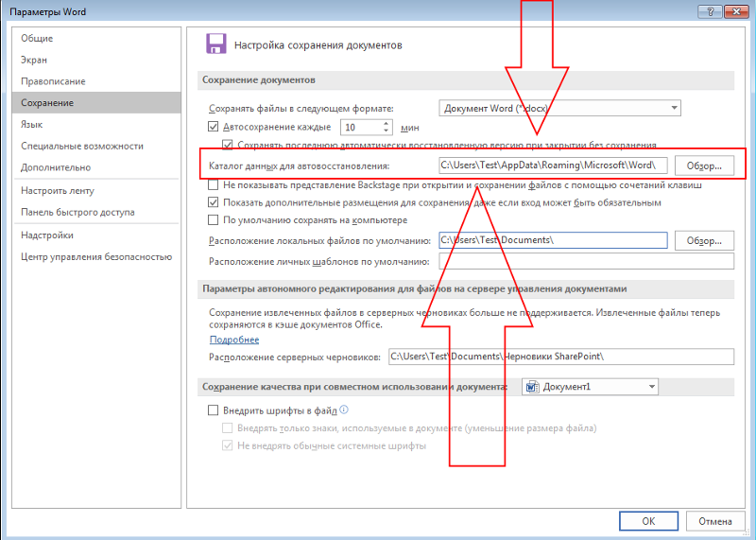
Task: Click the server drafts location field
Action: 561,357
